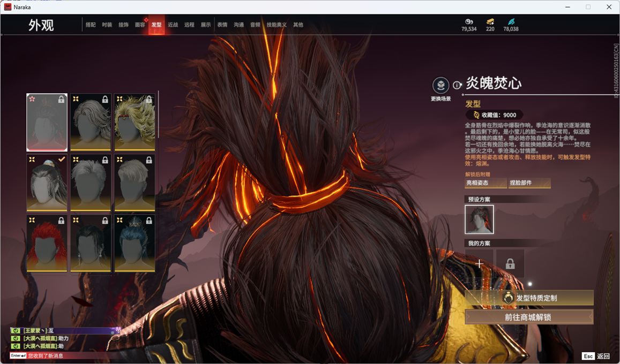The height and width of the screenshot is (364, 620).
Task: Click the gold bar currency icon 220
Action: point(490,21)
